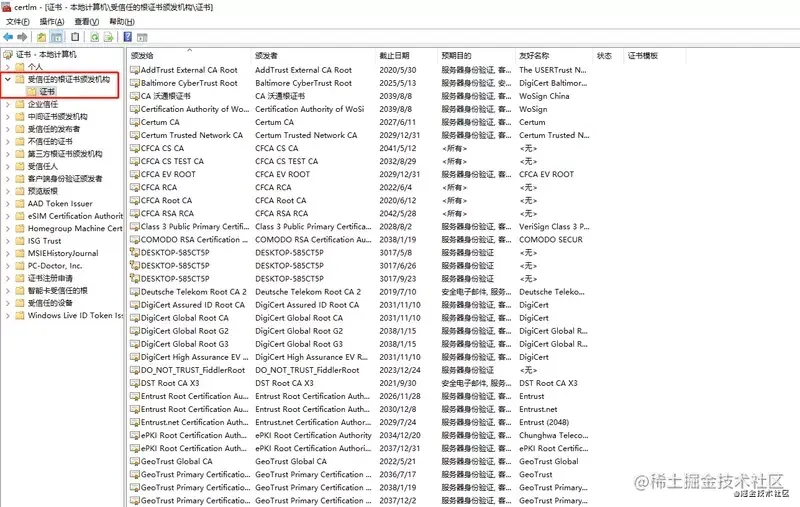Expand the 第三方根证书颁发机构 chevron

click(x=8, y=154)
